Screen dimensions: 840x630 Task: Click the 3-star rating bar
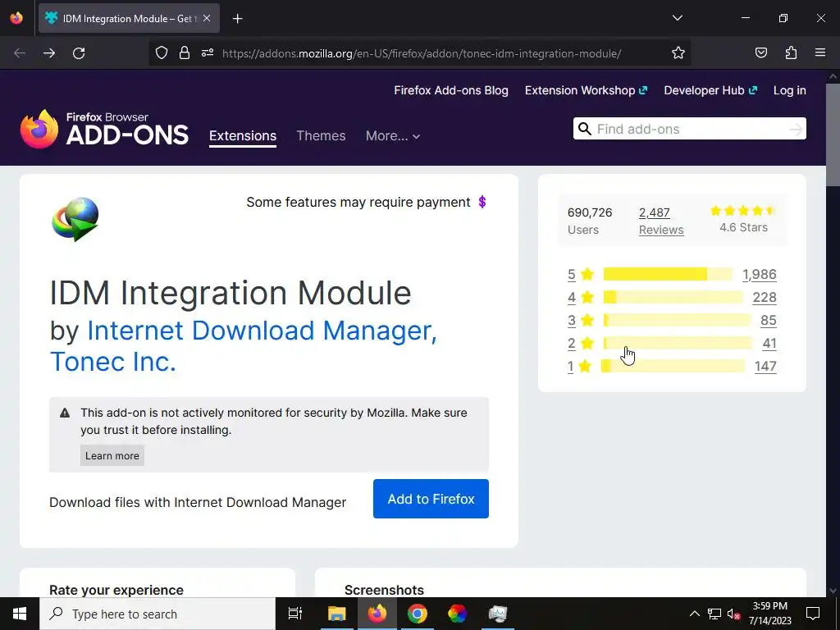677,321
